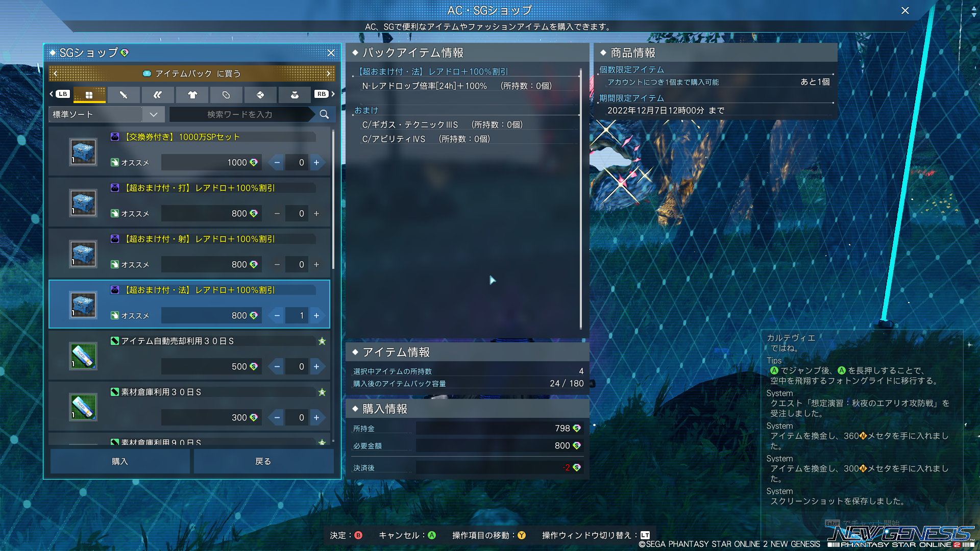Select 素材倉庫利用30日S row title
This screenshot has width=980, height=551.
161,392
